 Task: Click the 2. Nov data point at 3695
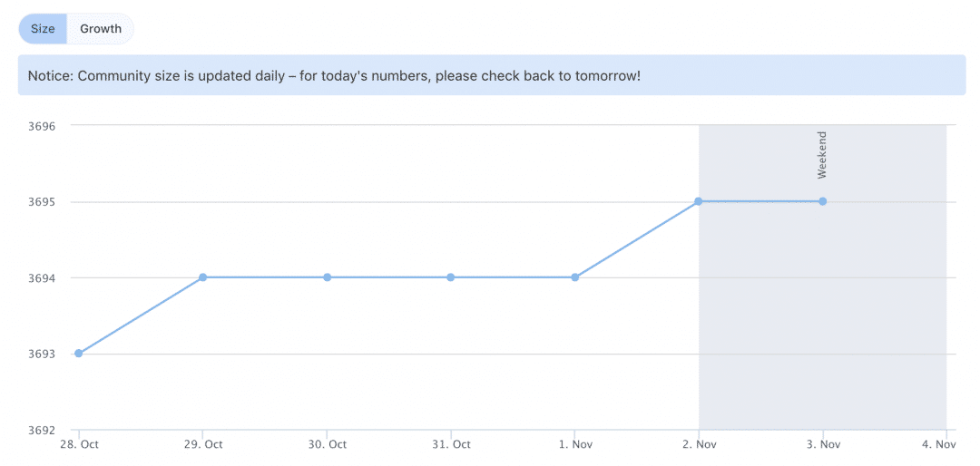(699, 201)
